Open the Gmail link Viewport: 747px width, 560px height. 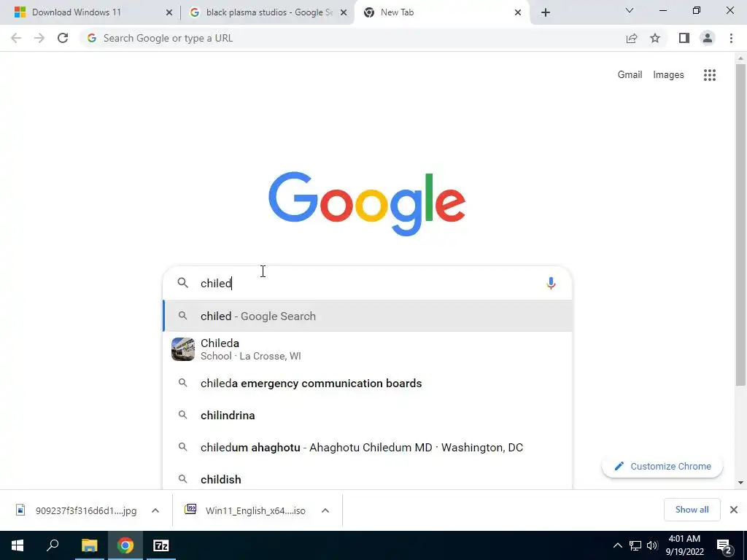click(630, 75)
